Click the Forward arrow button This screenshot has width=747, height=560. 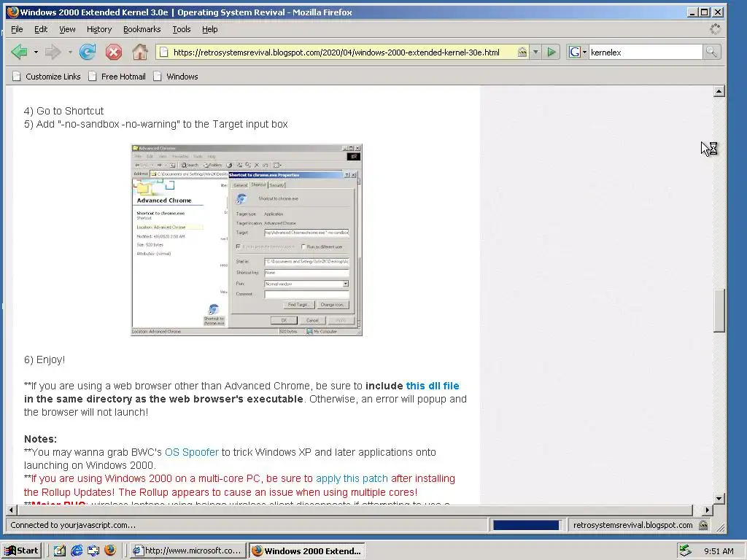[53, 52]
